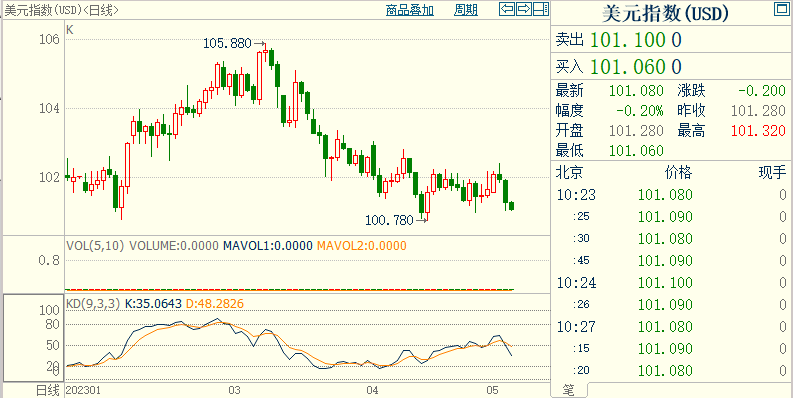Image resolution: width=793 pixels, height=398 pixels.
Task: Select the KD(9,3,3) indicator label
Action: (94, 304)
